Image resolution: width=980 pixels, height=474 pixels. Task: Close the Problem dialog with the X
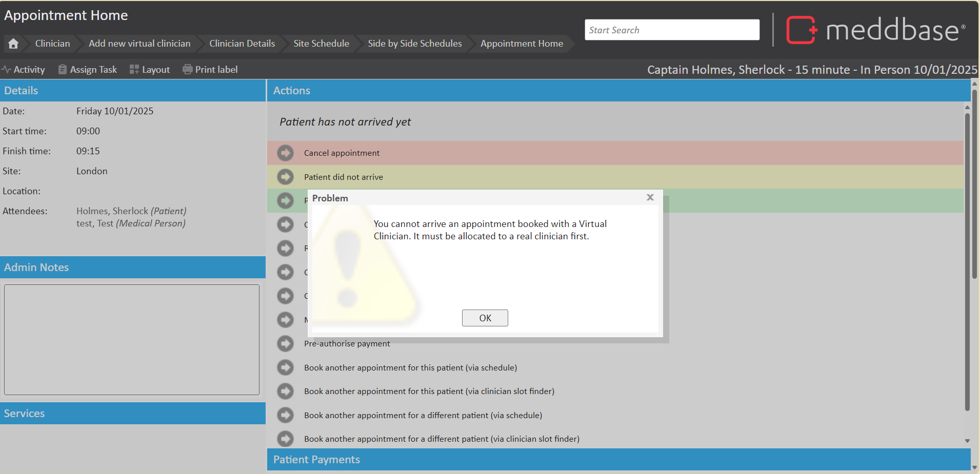click(650, 198)
